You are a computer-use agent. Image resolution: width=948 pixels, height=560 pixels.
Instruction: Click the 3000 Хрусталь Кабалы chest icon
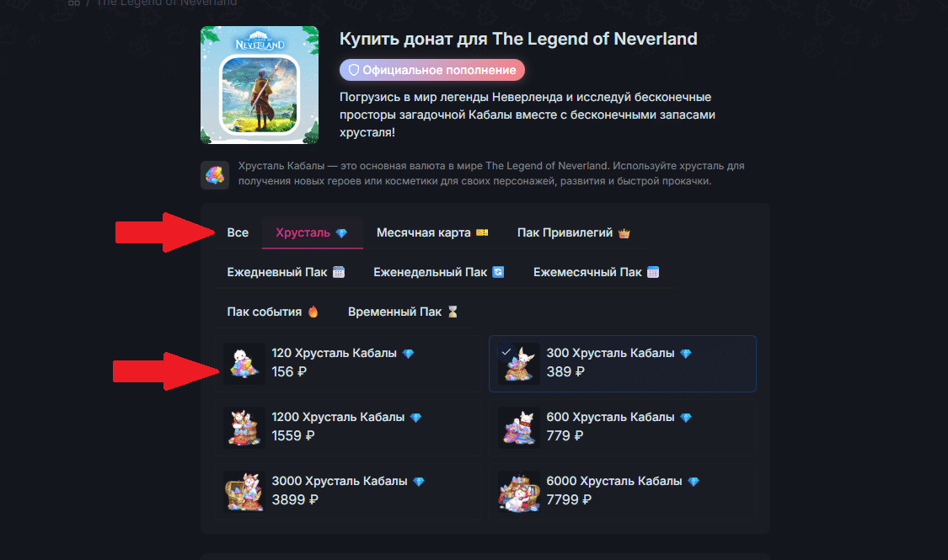coord(244,491)
